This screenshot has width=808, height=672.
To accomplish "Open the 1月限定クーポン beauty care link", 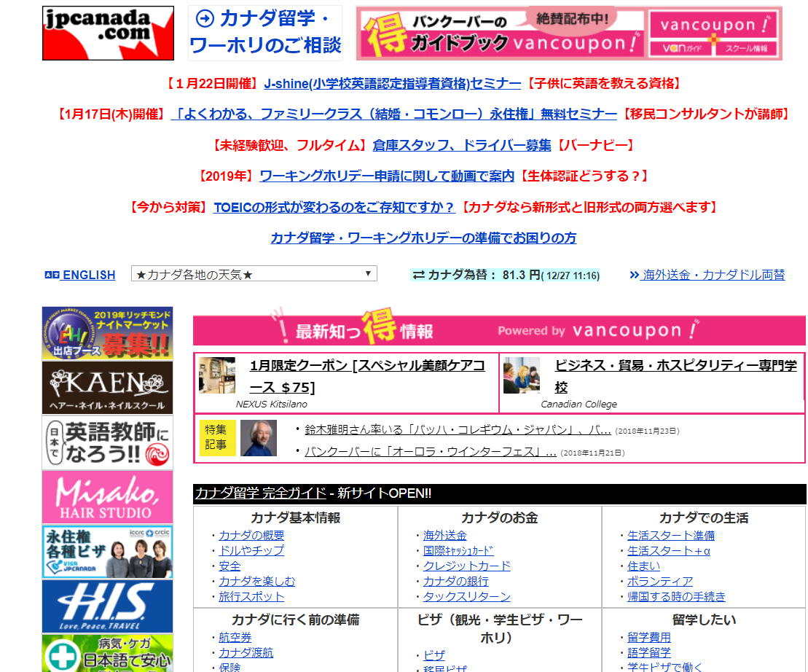I will [x=367, y=376].
